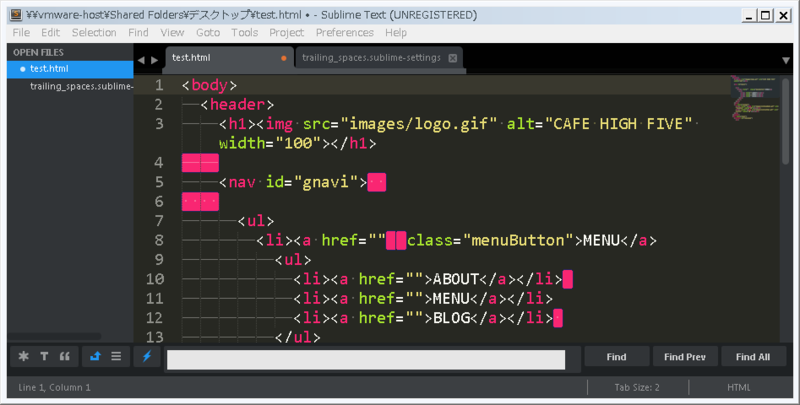
Task: Open the Selection menu
Action: click(x=94, y=33)
